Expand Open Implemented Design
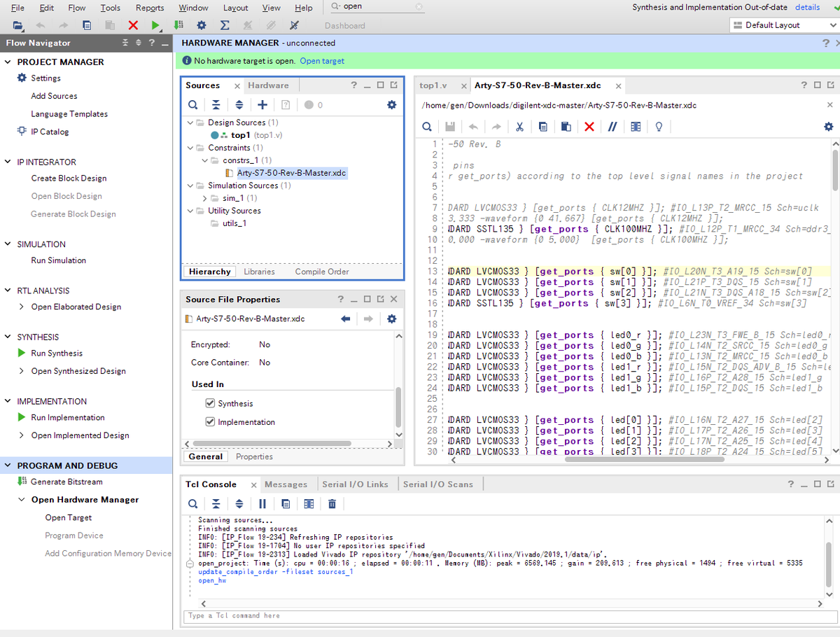The width and height of the screenshot is (840, 637). click(x=22, y=435)
